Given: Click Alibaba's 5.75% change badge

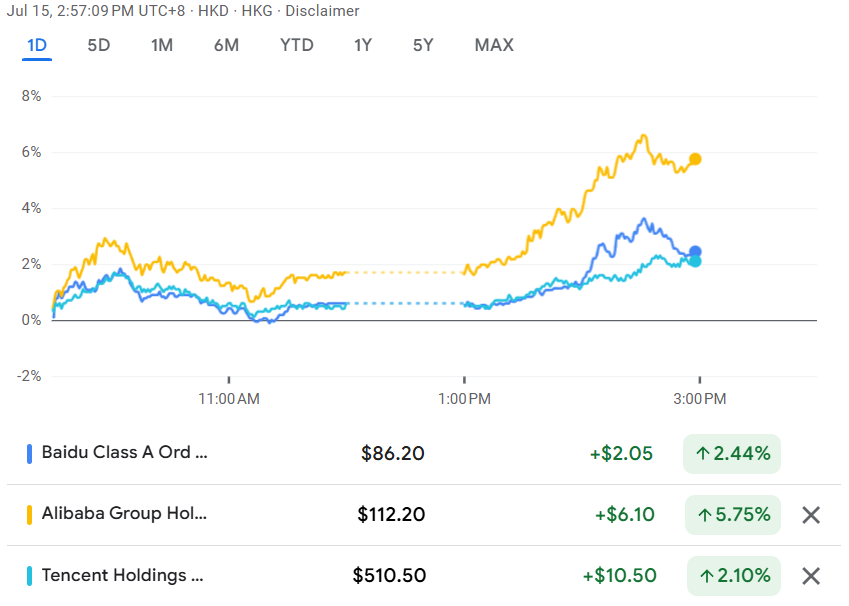Looking at the screenshot, I should click(x=733, y=514).
